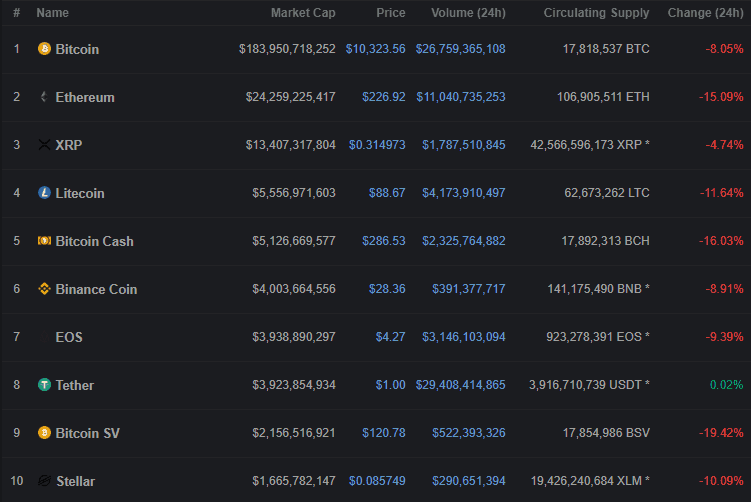Sort by the Volume (24h) column header

tap(468, 13)
